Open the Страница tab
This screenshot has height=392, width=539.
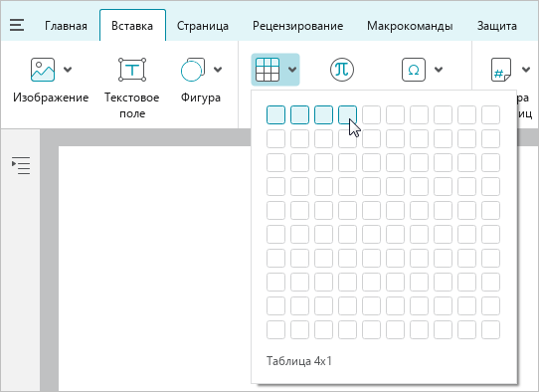(x=203, y=26)
